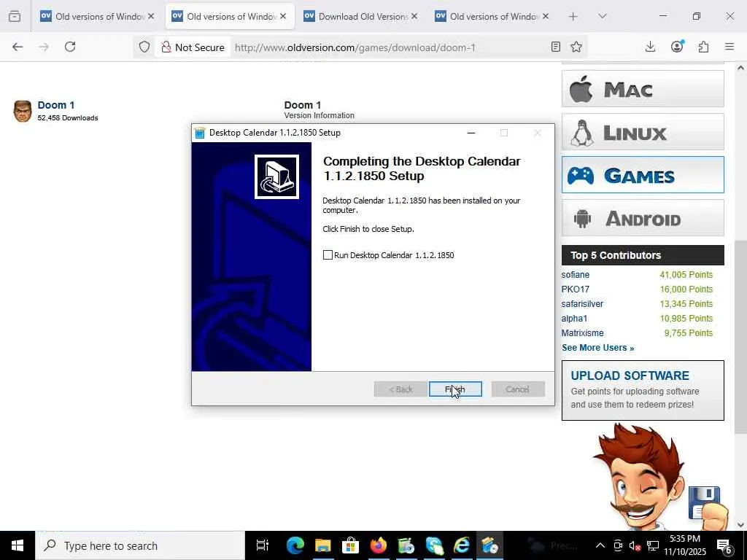Switch to the first Old versions of Windows tab
The height and width of the screenshot is (560, 747).
tap(98, 16)
